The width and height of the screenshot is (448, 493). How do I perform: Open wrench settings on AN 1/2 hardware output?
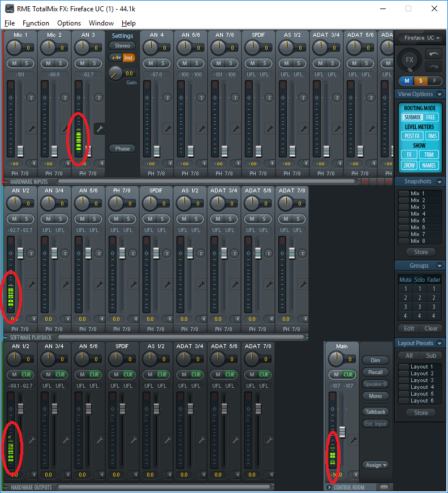(x=31, y=440)
